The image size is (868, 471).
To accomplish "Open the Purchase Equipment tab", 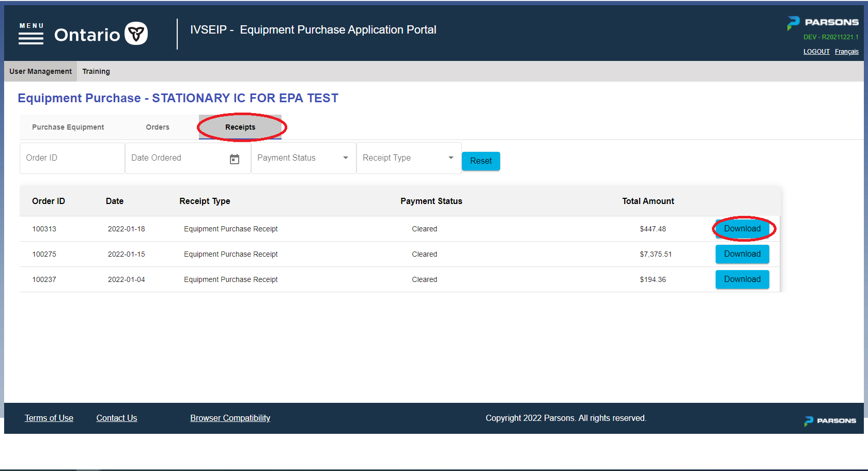I will coord(68,127).
